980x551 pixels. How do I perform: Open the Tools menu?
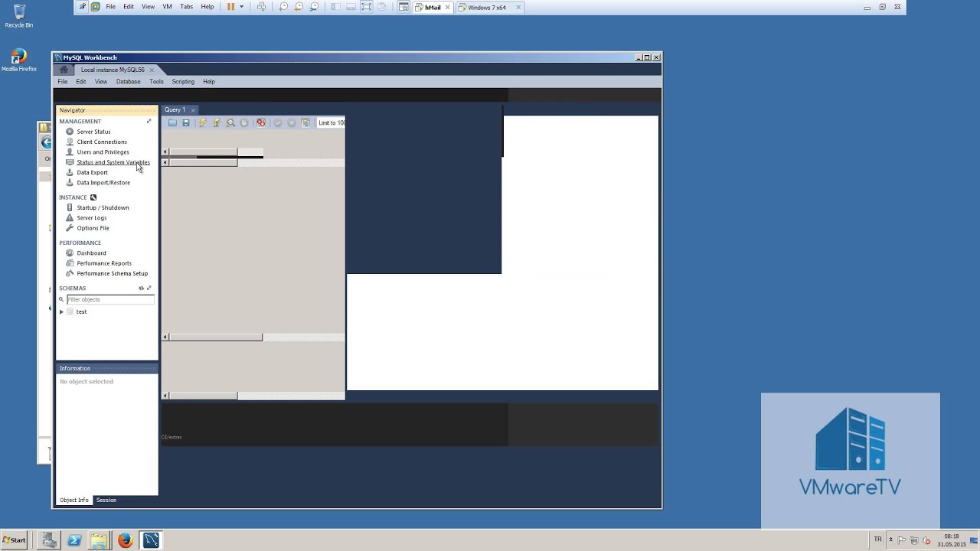click(x=156, y=81)
